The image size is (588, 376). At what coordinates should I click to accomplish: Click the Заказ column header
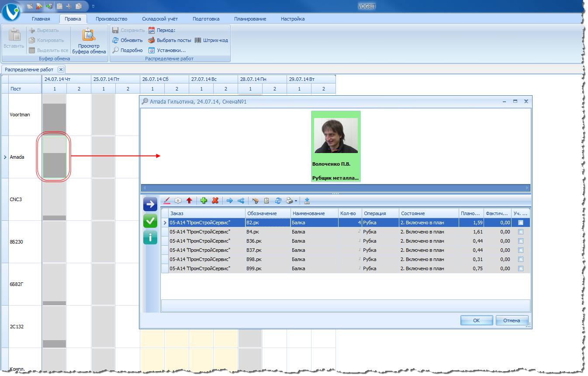(207, 213)
